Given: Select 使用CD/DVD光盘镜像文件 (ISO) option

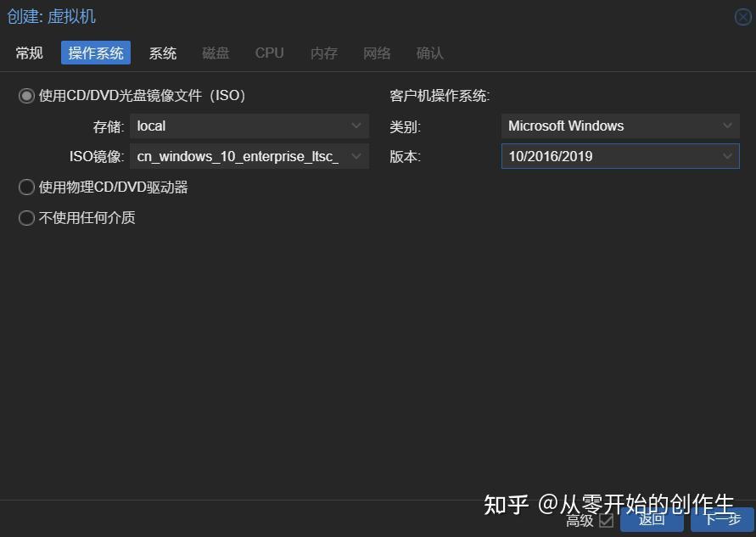Looking at the screenshot, I should click(x=26, y=95).
